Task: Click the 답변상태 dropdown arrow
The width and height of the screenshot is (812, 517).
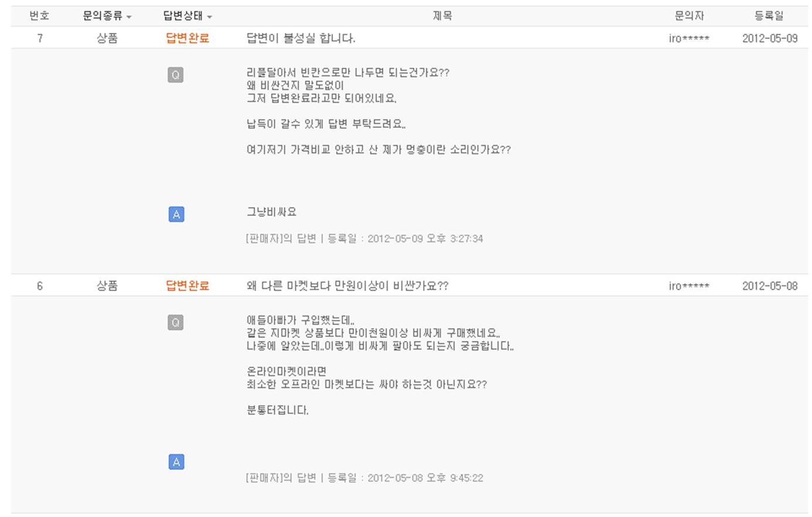Action: tap(209, 17)
